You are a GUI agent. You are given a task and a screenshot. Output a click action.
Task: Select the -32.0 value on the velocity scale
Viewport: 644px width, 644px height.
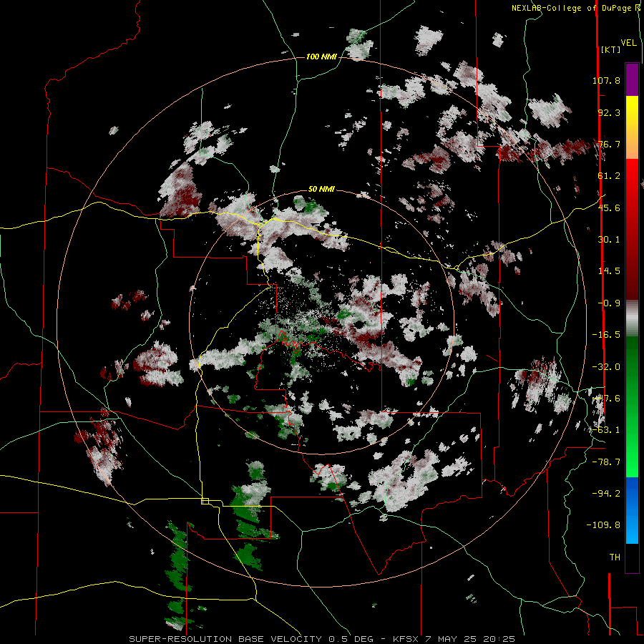click(x=606, y=367)
